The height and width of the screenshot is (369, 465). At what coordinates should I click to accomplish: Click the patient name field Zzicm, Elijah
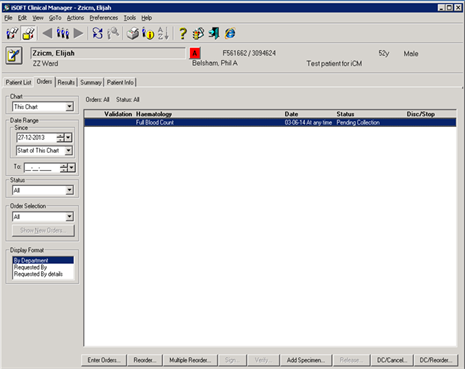[x=108, y=53]
